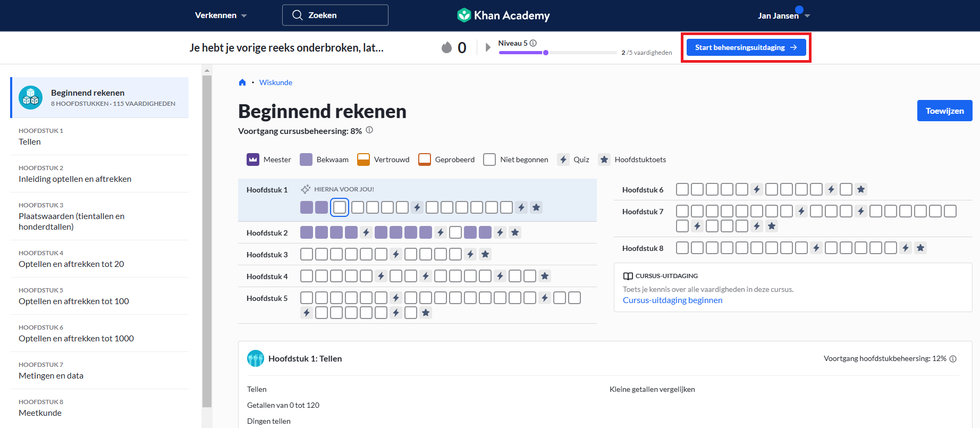Click the Khan Academy logo
The image size is (980, 428).
click(x=503, y=15)
